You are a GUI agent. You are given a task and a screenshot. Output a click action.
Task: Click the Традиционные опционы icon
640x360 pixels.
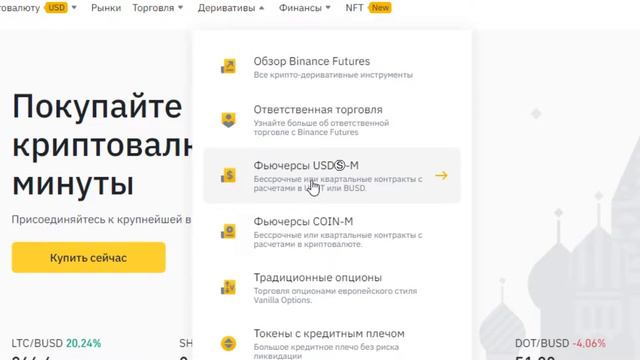pos(229,287)
